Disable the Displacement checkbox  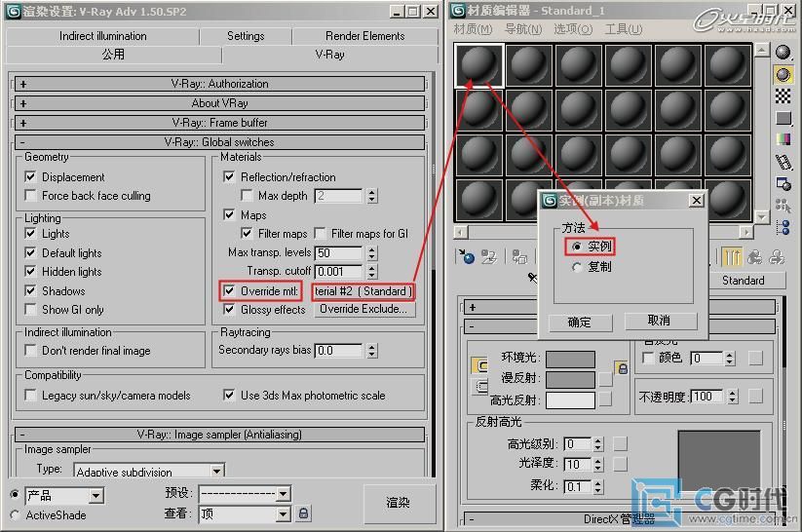pos(30,177)
